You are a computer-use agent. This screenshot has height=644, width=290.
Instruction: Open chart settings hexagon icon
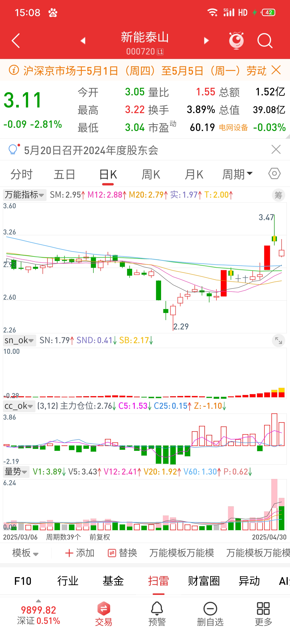coord(274,173)
